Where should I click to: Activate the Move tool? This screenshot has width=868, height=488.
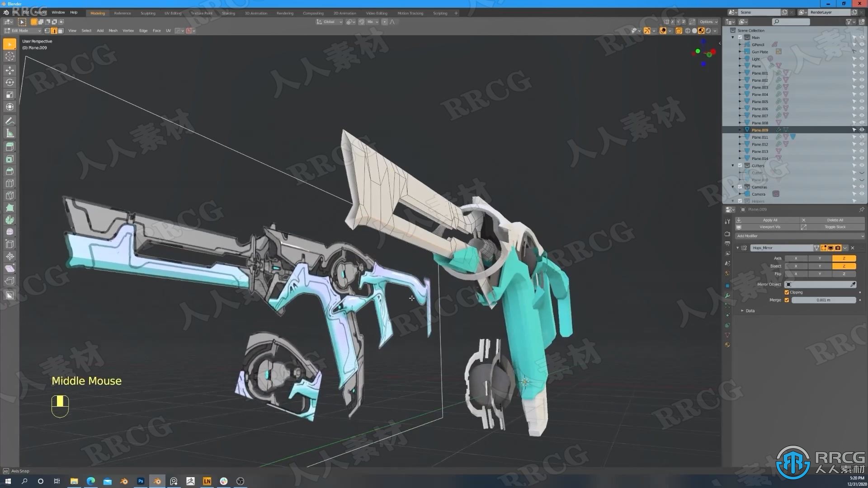pos(9,70)
